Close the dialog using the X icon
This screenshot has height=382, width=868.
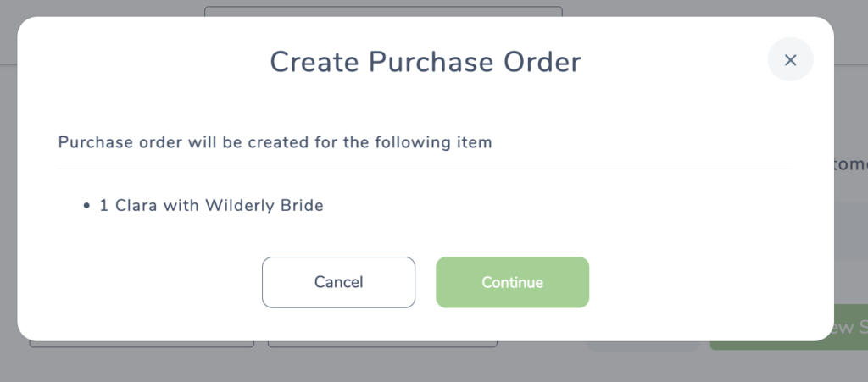tap(790, 59)
